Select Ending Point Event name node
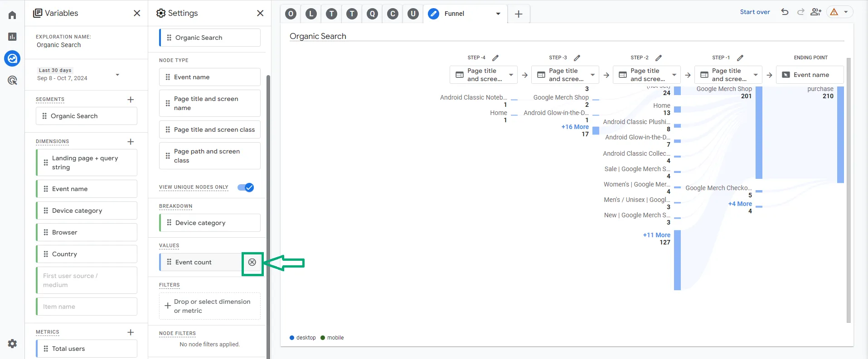The width and height of the screenshot is (868, 359). coord(810,75)
